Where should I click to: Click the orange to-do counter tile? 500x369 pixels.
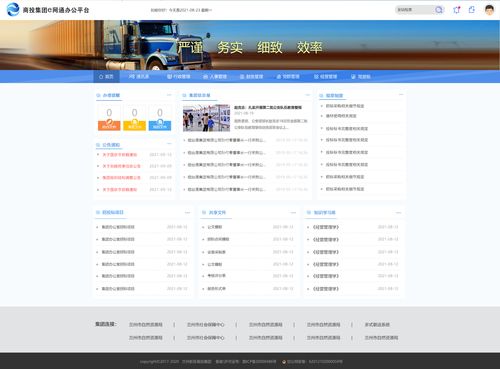pos(109,118)
